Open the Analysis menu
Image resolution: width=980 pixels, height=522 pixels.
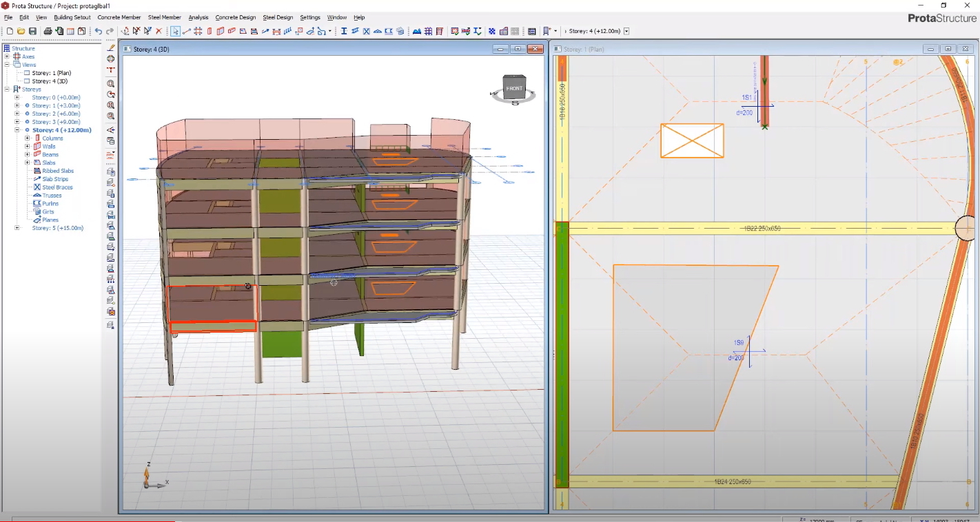click(200, 17)
